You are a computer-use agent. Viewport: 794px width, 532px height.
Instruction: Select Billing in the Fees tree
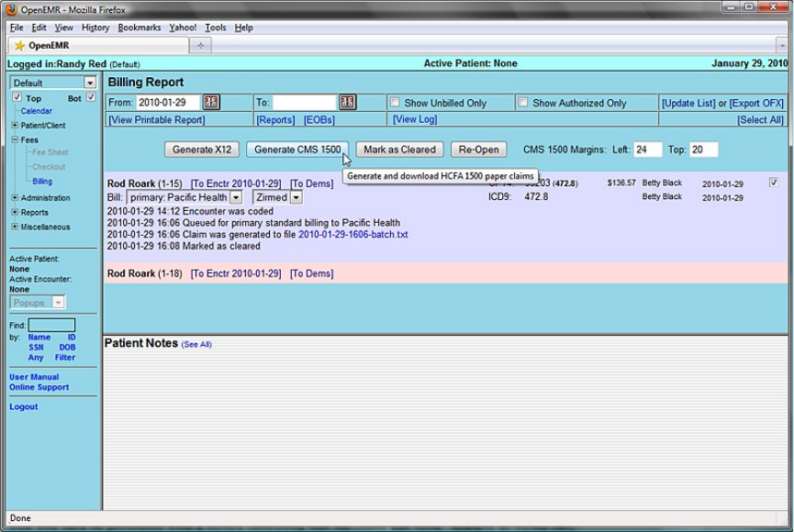pyautogui.click(x=42, y=182)
